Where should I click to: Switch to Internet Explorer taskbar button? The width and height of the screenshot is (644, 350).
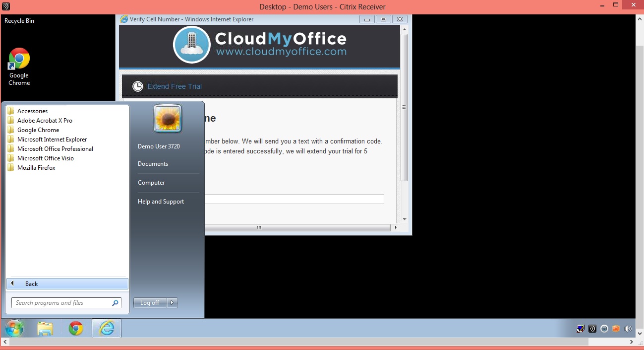[x=107, y=328]
